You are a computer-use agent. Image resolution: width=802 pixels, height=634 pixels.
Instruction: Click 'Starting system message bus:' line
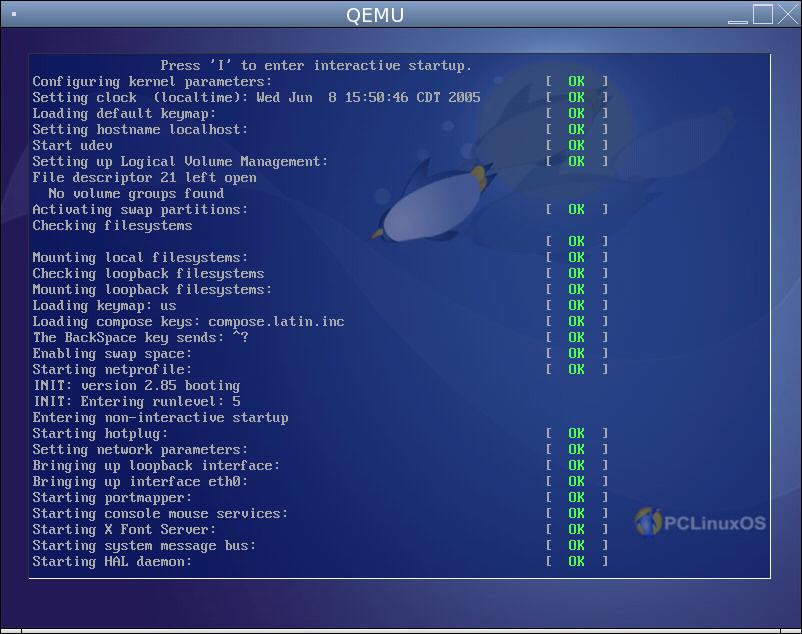[144, 546]
